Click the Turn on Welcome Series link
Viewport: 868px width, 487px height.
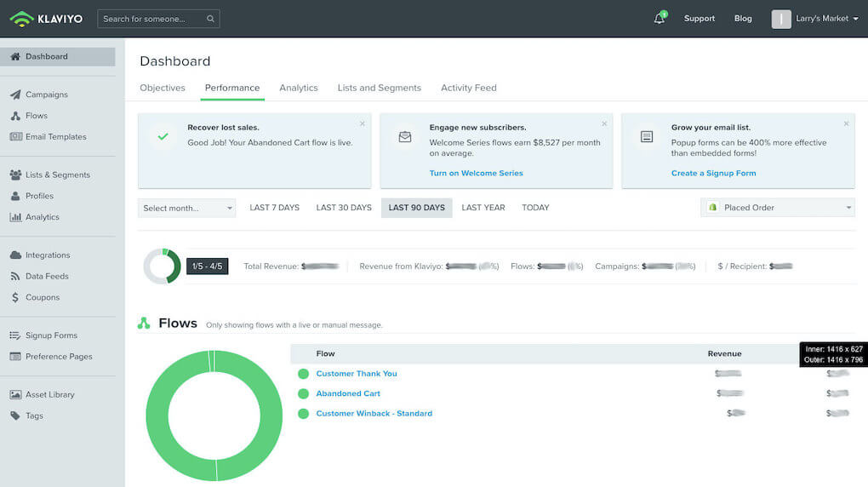tap(476, 173)
